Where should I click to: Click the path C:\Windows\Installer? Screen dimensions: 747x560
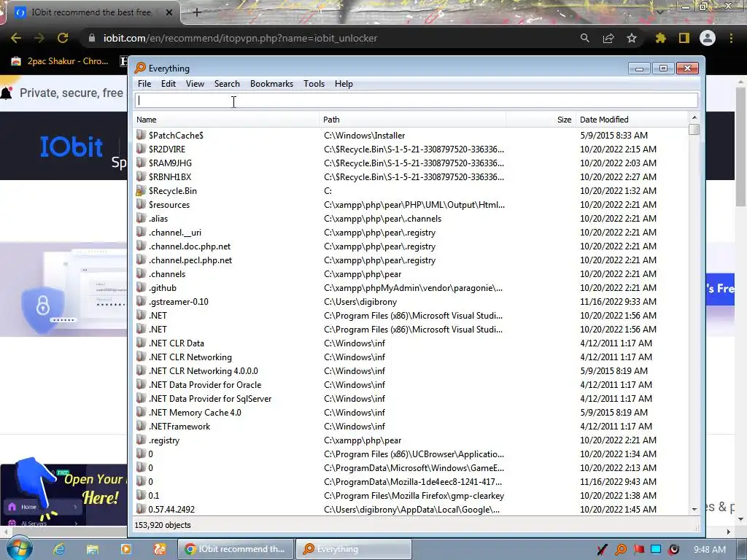[x=365, y=135]
